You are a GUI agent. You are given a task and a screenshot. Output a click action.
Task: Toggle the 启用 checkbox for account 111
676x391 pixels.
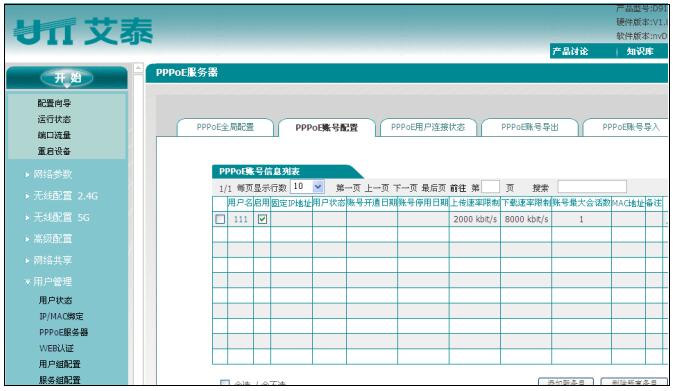click(x=262, y=219)
